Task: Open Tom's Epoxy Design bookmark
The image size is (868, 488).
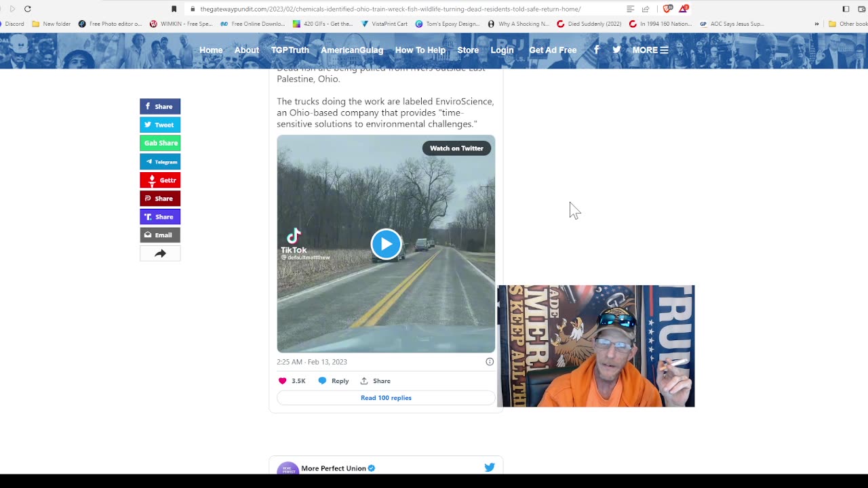Action: coord(448,24)
